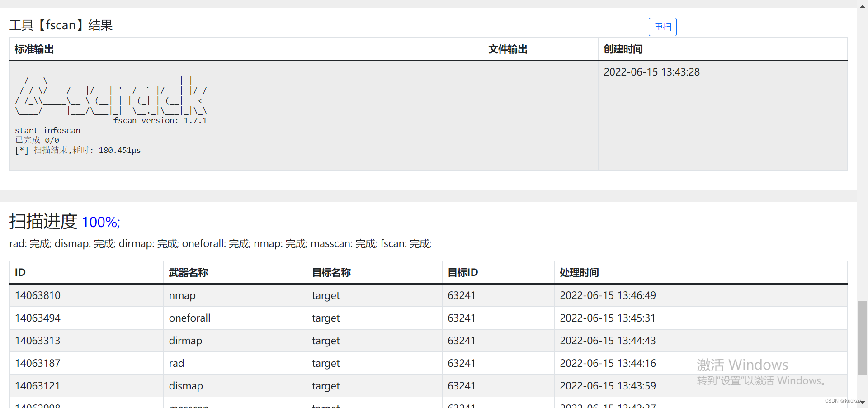This screenshot has width=868, height=408.
Task: Click target ID 63241 in rad row
Action: pos(461,363)
